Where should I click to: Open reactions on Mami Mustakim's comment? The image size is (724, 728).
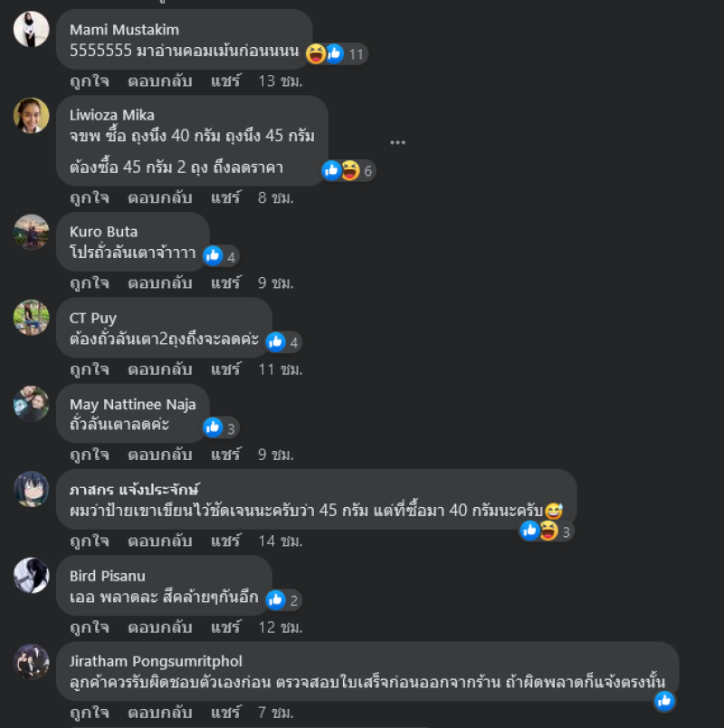click(x=336, y=53)
